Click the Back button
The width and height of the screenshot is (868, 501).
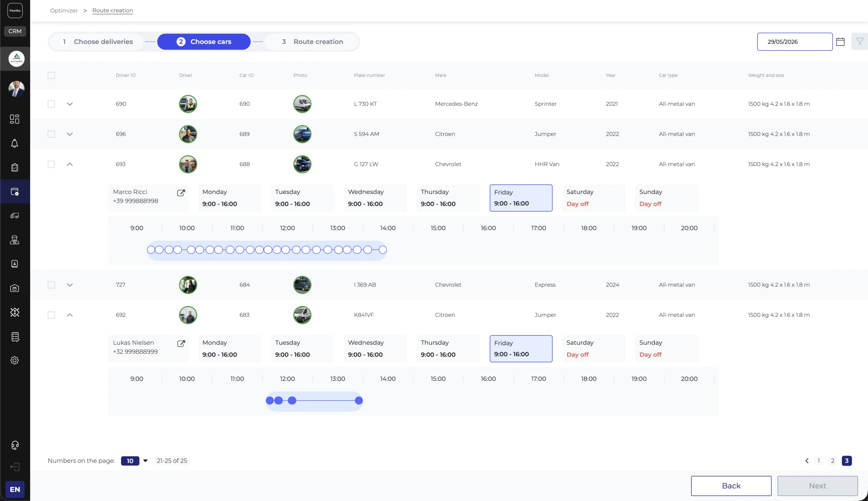point(731,485)
